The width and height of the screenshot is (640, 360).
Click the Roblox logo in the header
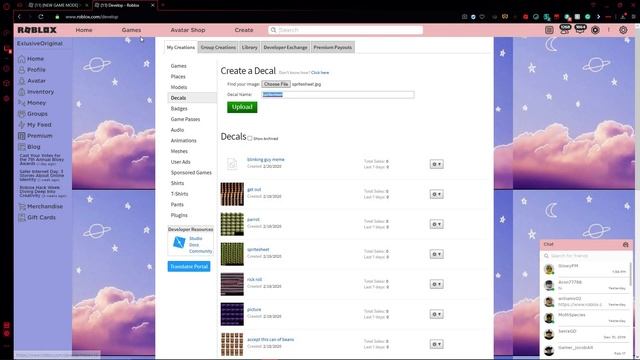(37, 30)
